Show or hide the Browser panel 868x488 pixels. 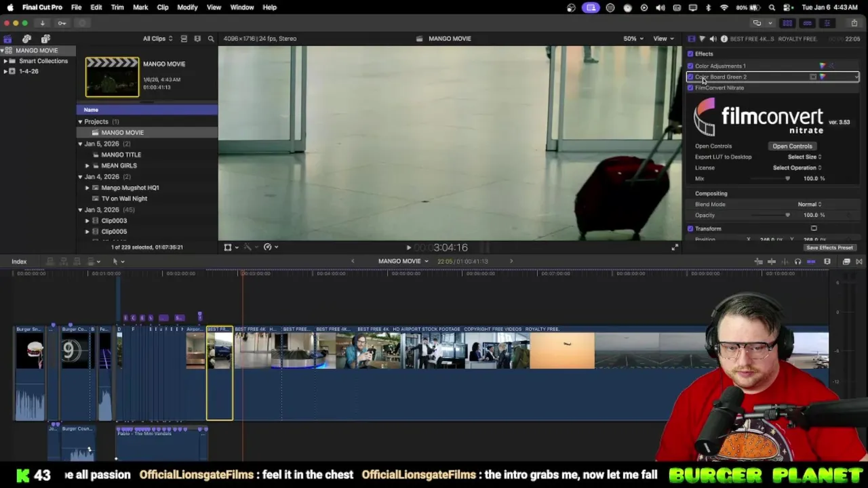[787, 23]
